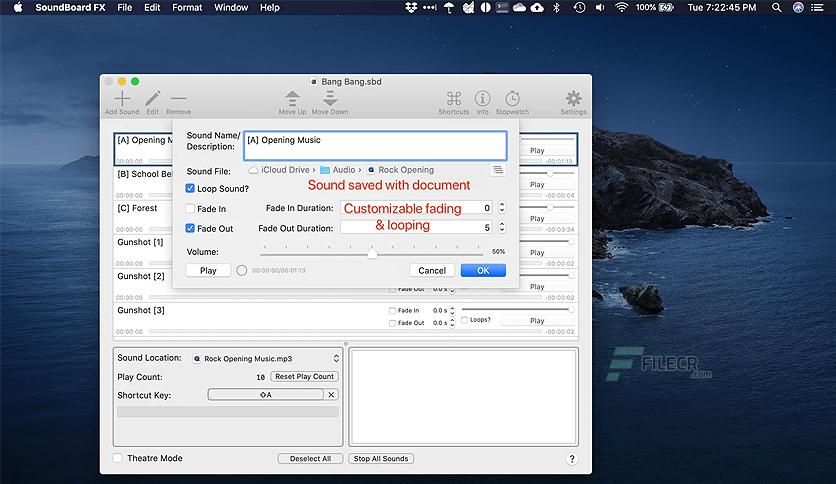This screenshot has height=484, width=836.
Task: Open the Settings gear icon
Action: (574, 99)
